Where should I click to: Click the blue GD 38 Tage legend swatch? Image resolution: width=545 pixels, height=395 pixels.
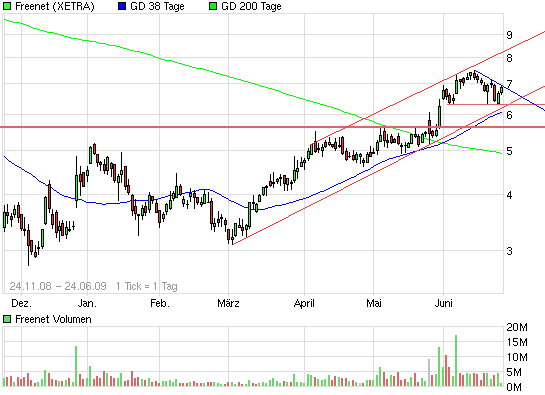122,6
